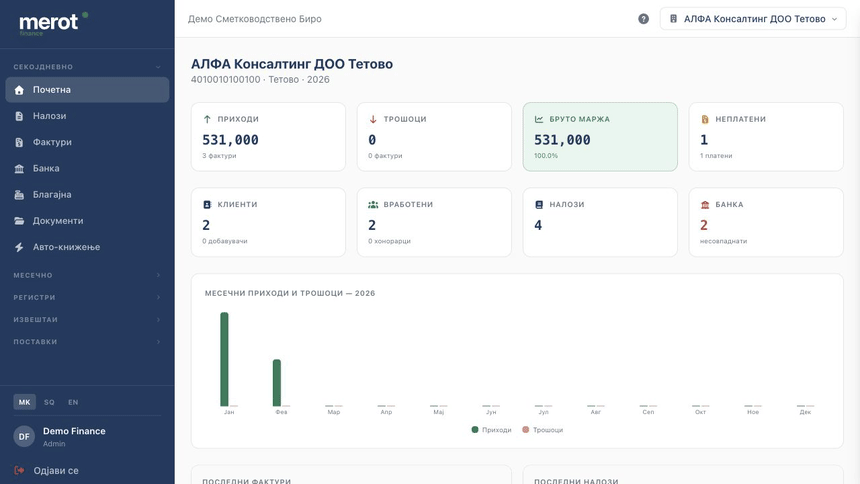Expand the Регистри sidebar section
The height and width of the screenshot is (484, 860).
tap(87, 297)
